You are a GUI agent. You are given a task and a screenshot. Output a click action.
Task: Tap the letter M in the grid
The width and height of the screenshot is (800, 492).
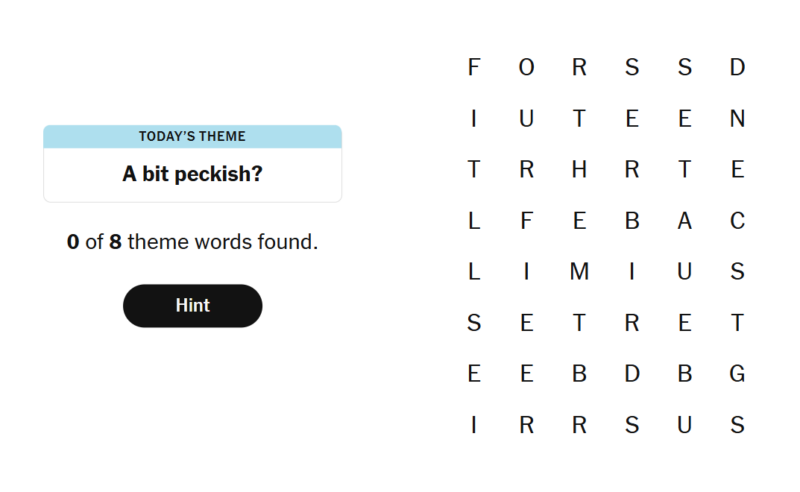[x=579, y=272]
